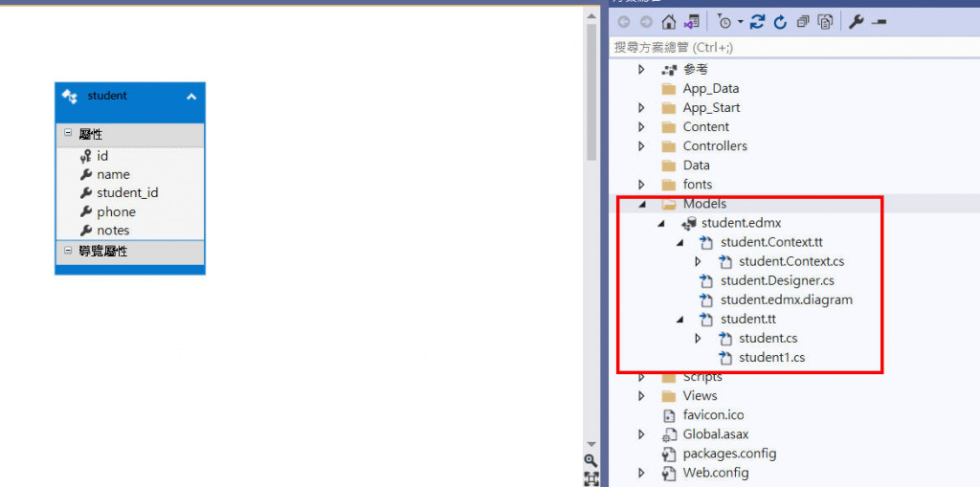980x487 pixels.
Task: Open Properties via the wrench icon
Action: 856,23
